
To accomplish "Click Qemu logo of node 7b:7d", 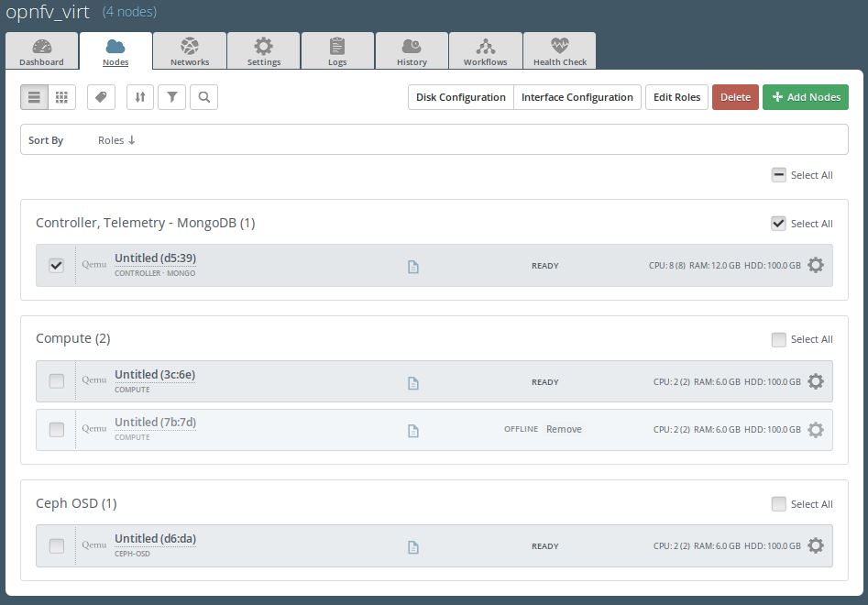I will pyautogui.click(x=94, y=428).
